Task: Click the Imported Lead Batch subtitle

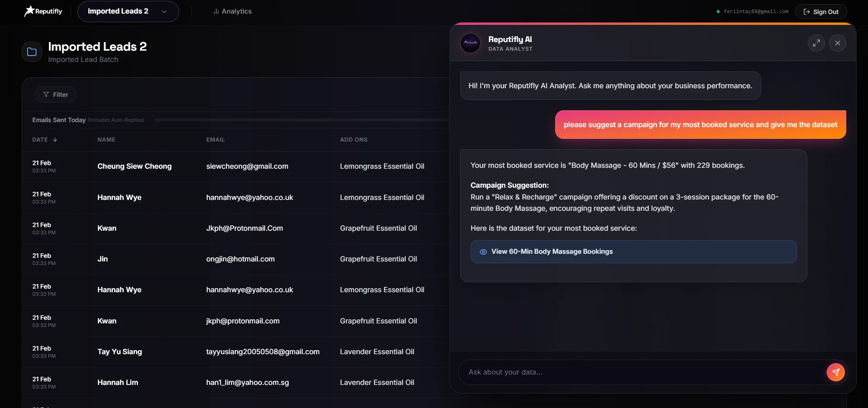Action: tap(83, 60)
